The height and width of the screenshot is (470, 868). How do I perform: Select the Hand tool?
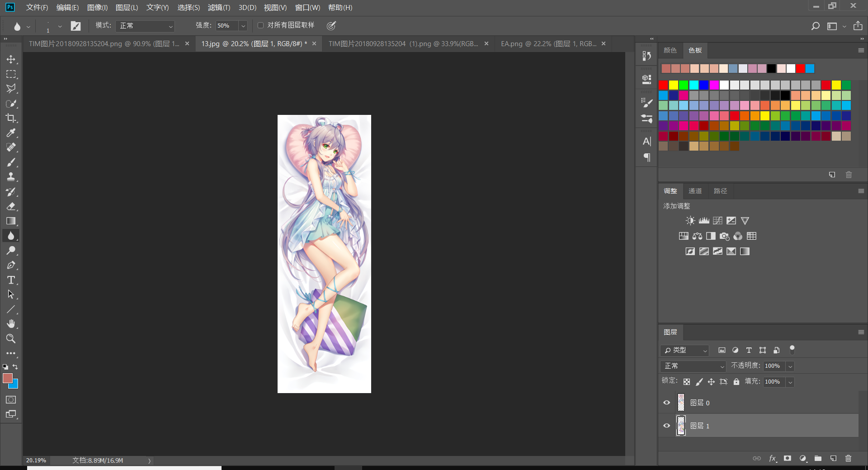coord(11,324)
